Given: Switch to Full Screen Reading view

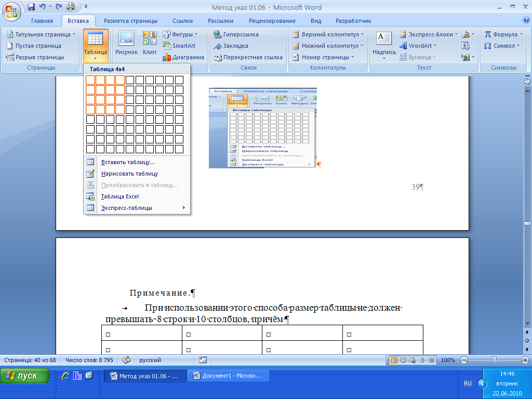Looking at the screenshot, I should click(x=403, y=360).
